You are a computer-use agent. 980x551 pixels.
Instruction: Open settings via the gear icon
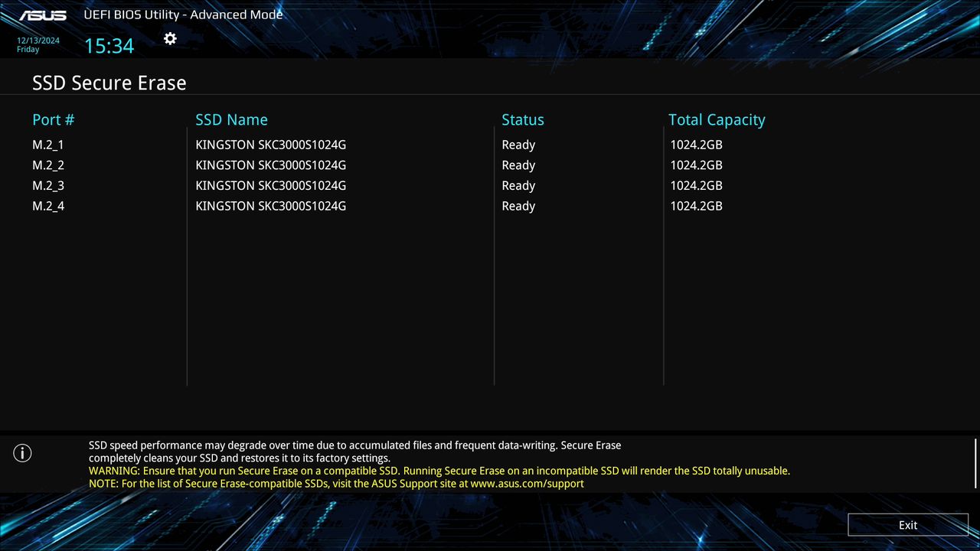point(170,38)
